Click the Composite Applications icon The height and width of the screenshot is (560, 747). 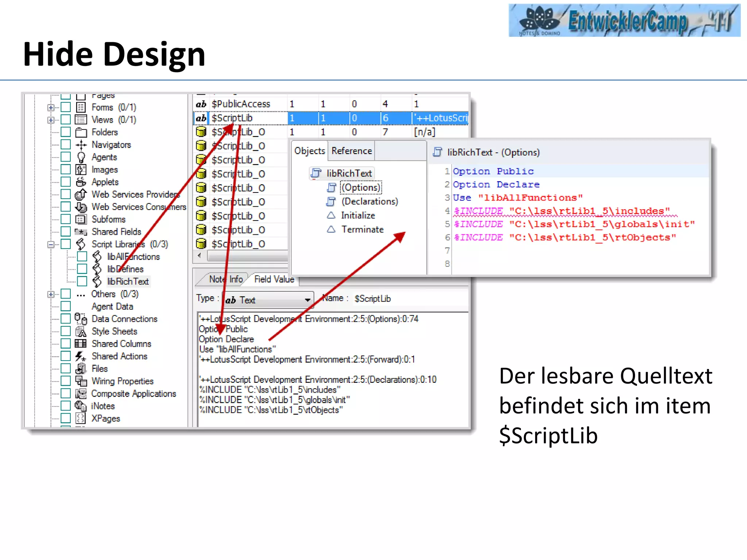[81, 394]
